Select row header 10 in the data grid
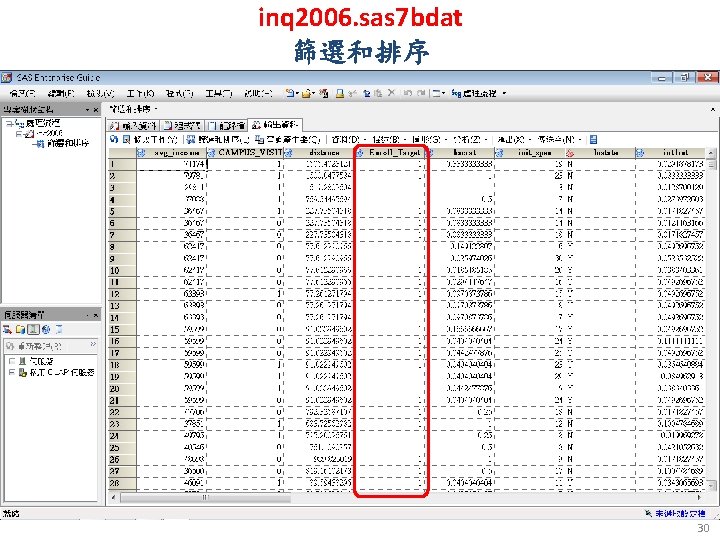The image size is (720, 540). click(122, 270)
